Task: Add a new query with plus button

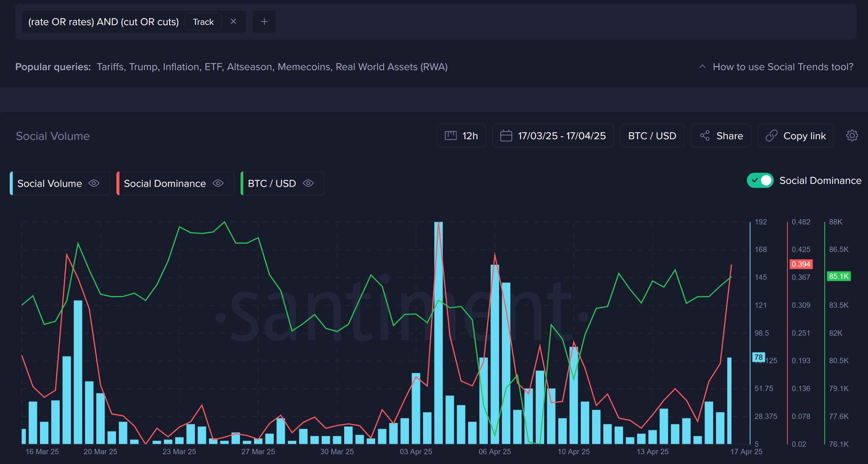Action: (x=264, y=21)
